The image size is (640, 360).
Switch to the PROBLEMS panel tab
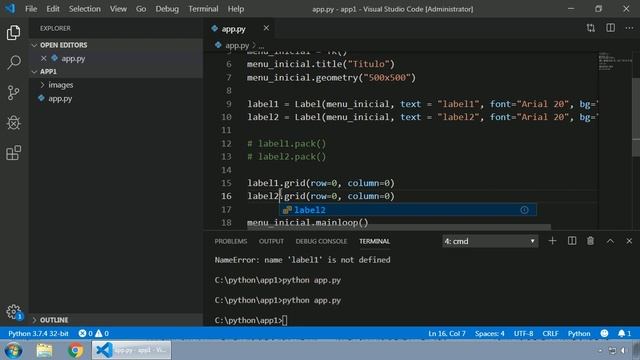click(231, 241)
